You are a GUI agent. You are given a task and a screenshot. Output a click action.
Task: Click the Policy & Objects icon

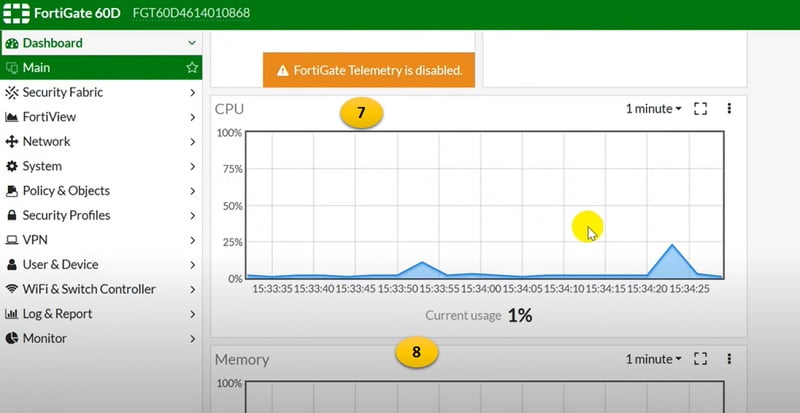point(12,191)
